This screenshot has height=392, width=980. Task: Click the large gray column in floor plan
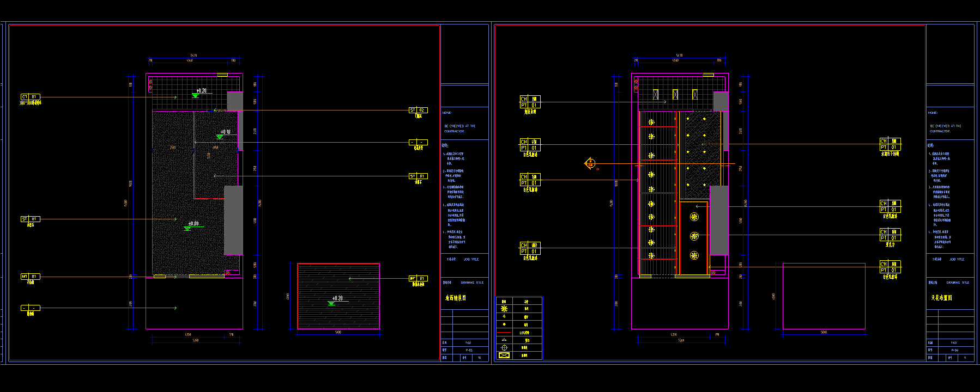coord(233,220)
